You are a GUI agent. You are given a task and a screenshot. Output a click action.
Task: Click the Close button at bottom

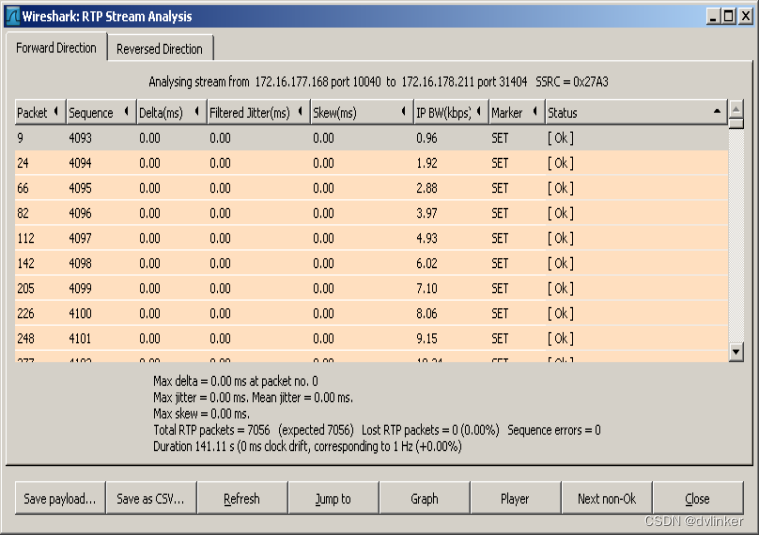coord(698,498)
